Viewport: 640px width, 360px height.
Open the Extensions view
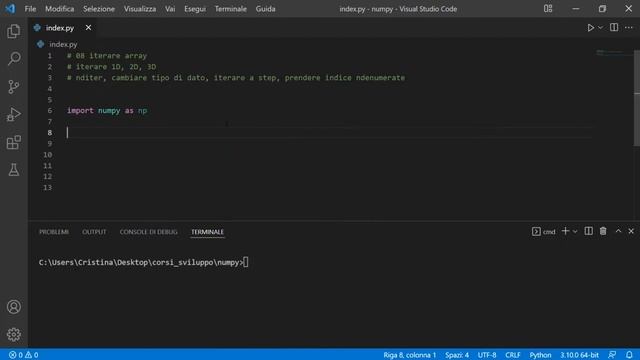point(13,142)
